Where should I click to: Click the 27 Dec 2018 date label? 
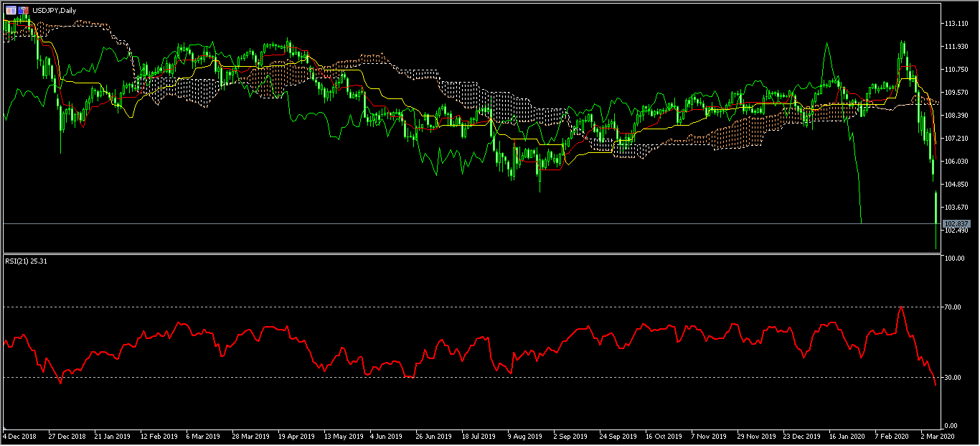click(x=66, y=436)
